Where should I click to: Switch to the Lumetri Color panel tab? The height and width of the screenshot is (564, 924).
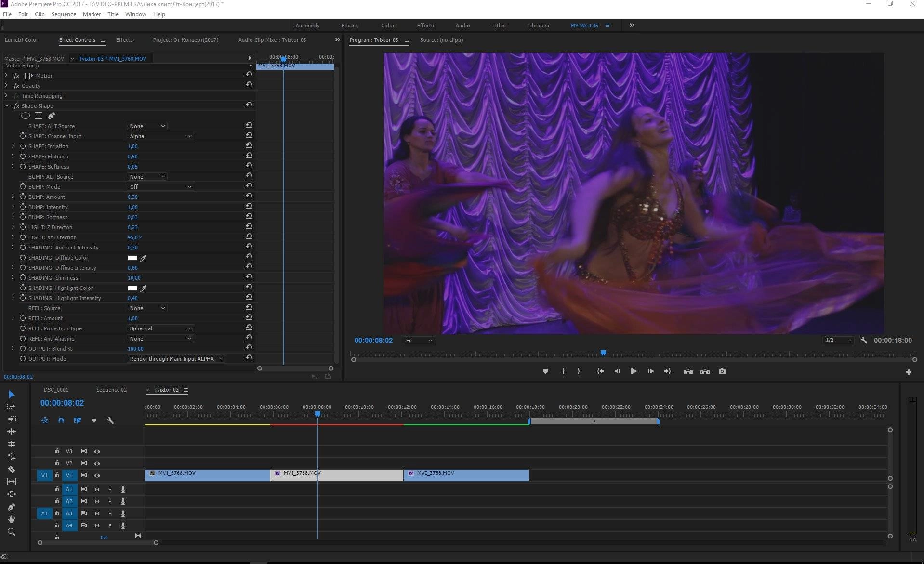(21, 40)
